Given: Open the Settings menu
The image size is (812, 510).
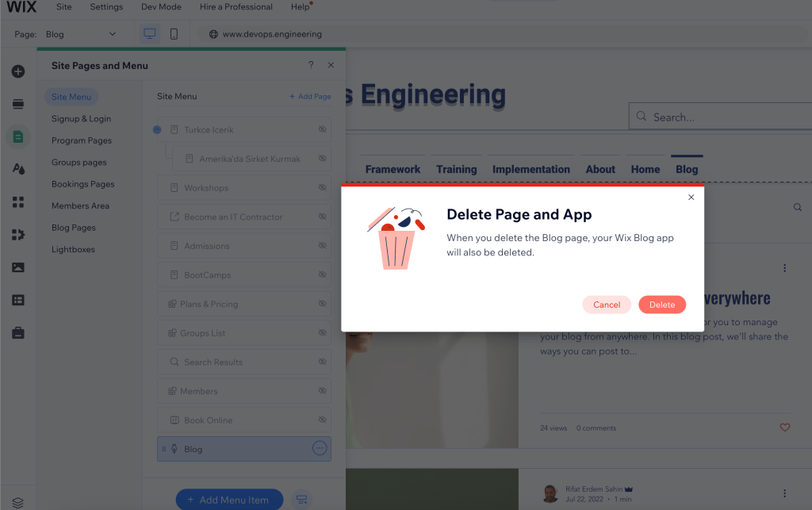Looking at the screenshot, I should (106, 6).
